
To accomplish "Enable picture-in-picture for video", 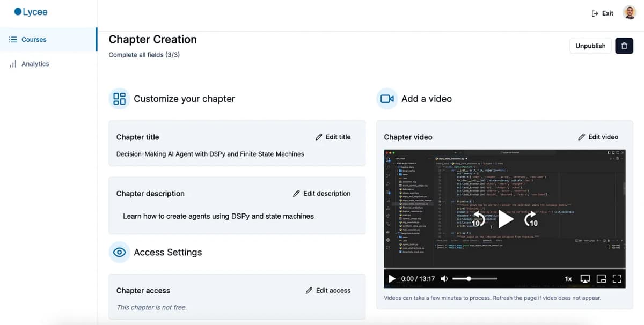I will coord(601,279).
